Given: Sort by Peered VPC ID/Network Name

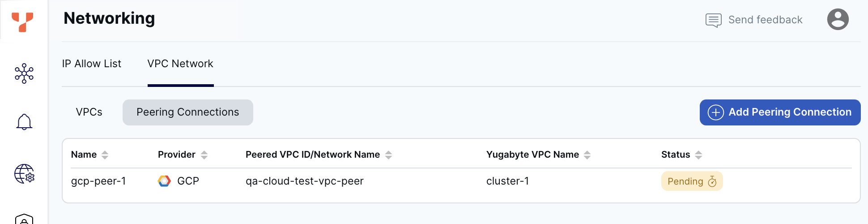Looking at the screenshot, I should tap(388, 155).
